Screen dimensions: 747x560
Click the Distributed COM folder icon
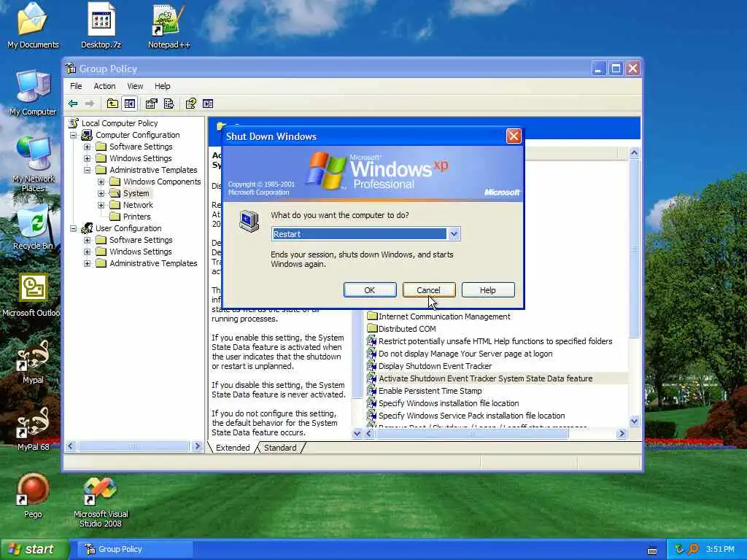point(372,329)
